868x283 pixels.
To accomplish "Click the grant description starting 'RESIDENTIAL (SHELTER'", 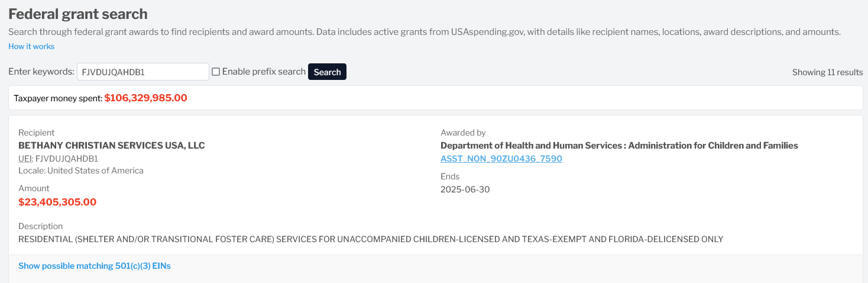I will point(371,239).
